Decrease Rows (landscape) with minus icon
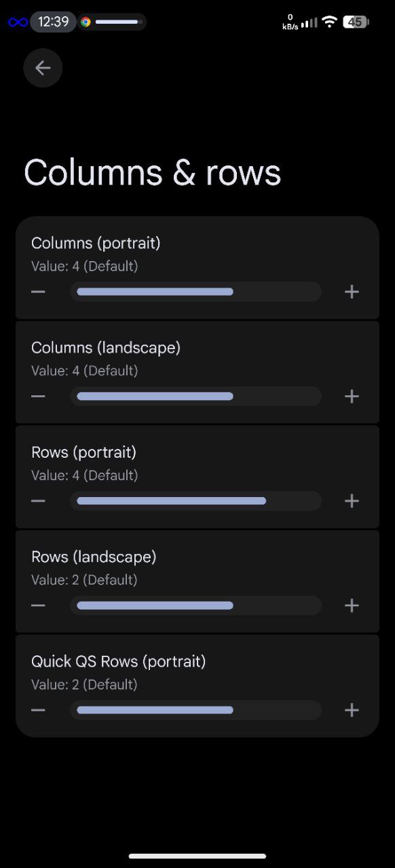Image resolution: width=395 pixels, height=868 pixels. 38,606
